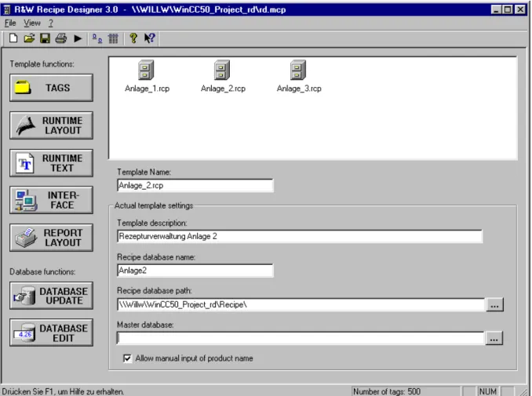Screen dimensions: 532x396
Task: Maximize the Recipe Designer window
Action: [508, 9]
